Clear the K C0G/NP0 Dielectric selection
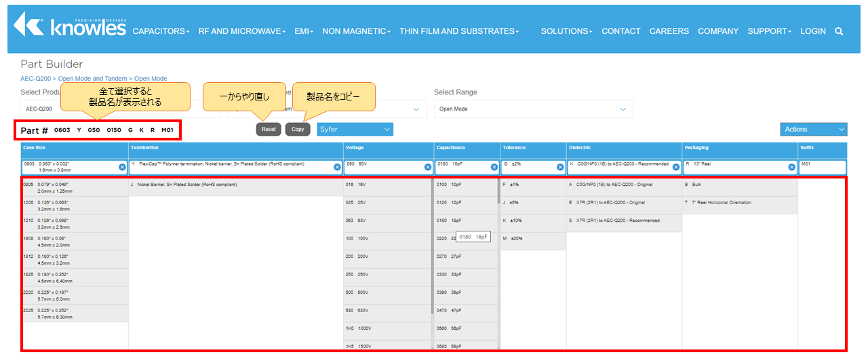868x359 pixels. (676, 167)
